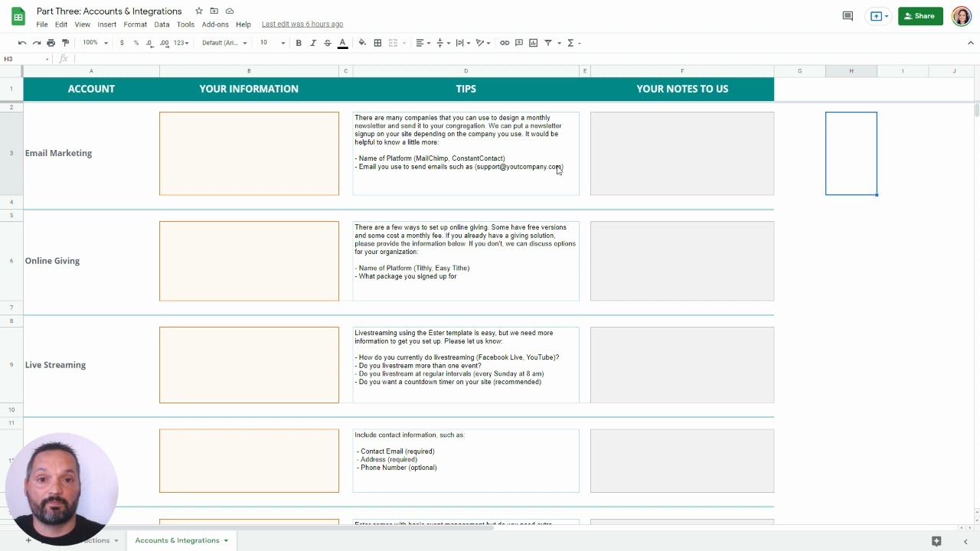Create a filter with funnel icon
Screen dimensions: 980x551
pyautogui.click(x=548, y=43)
